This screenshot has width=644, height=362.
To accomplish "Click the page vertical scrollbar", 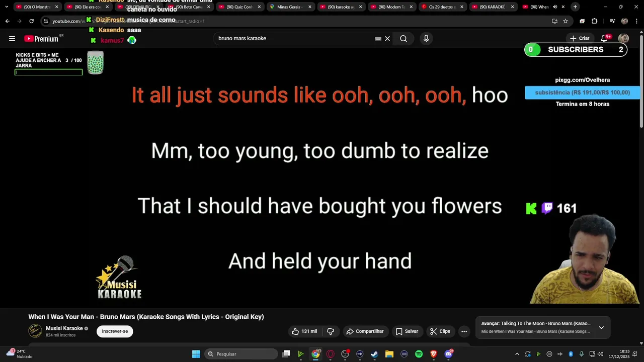I will 641,80.
